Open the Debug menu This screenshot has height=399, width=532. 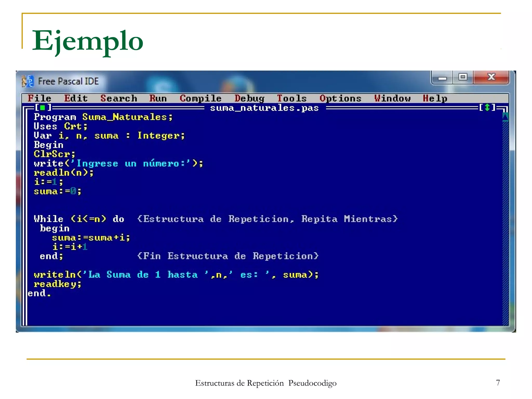(x=249, y=98)
